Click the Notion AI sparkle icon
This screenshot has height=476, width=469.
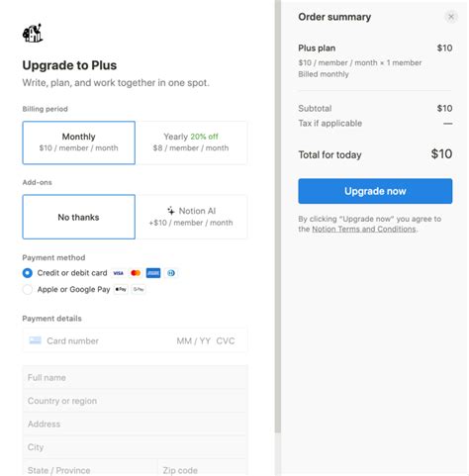[x=171, y=211]
